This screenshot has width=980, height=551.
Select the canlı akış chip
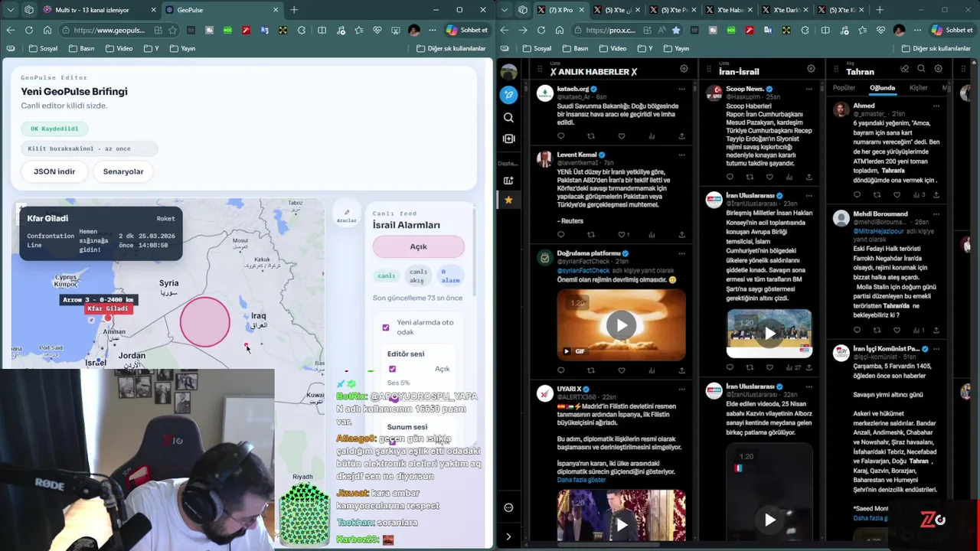(x=418, y=276)
